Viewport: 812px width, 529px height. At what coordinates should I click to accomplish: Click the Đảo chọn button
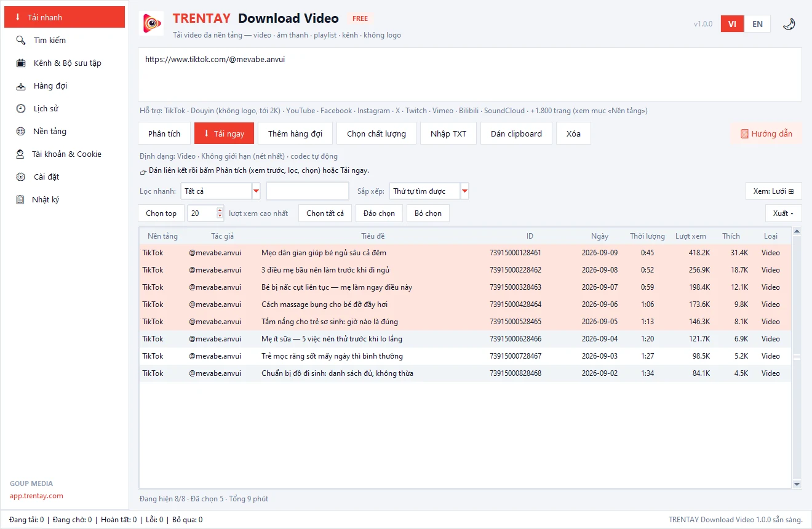[379, 213]
